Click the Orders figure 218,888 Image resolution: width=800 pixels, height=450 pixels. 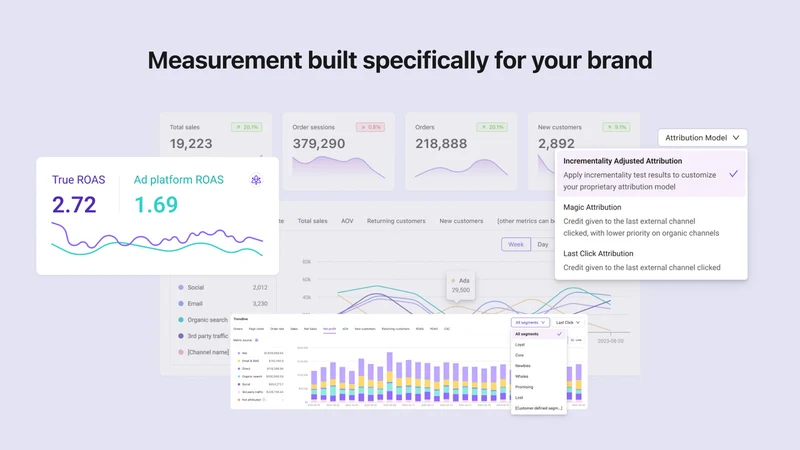coord(441,144)
